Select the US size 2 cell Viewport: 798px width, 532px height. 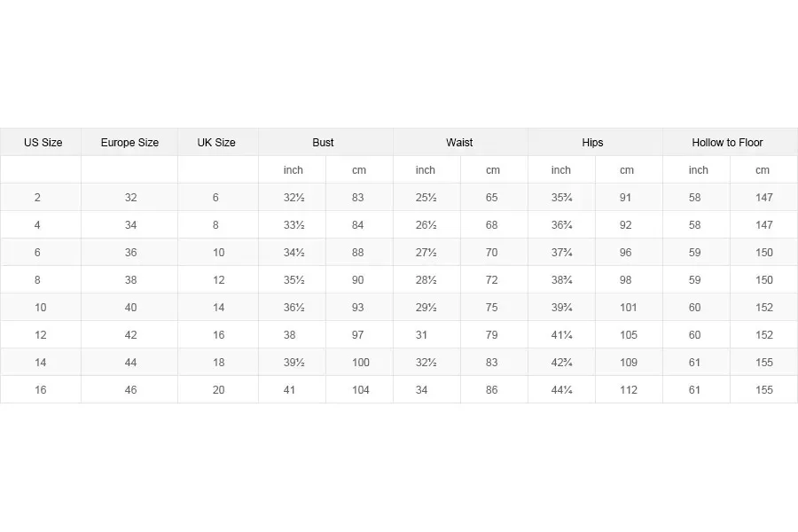click(x=37, y=198)
